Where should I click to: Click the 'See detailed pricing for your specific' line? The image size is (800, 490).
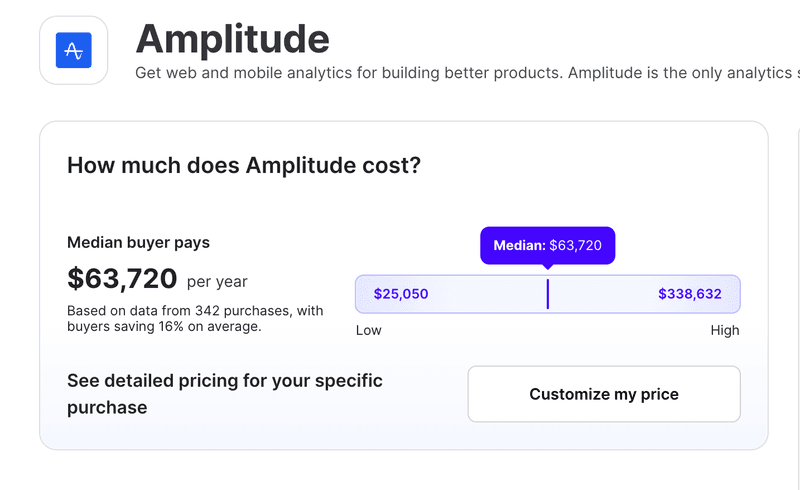225,381
